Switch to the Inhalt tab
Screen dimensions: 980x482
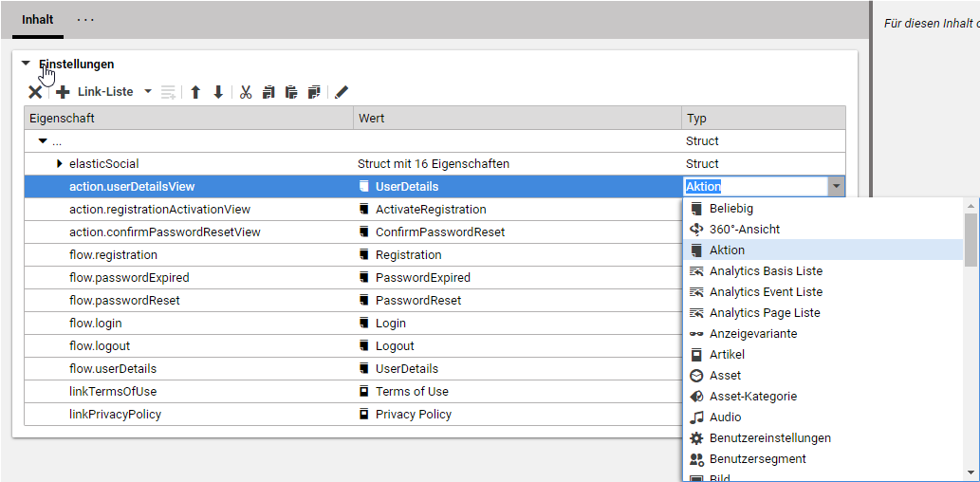coord(38,20)
